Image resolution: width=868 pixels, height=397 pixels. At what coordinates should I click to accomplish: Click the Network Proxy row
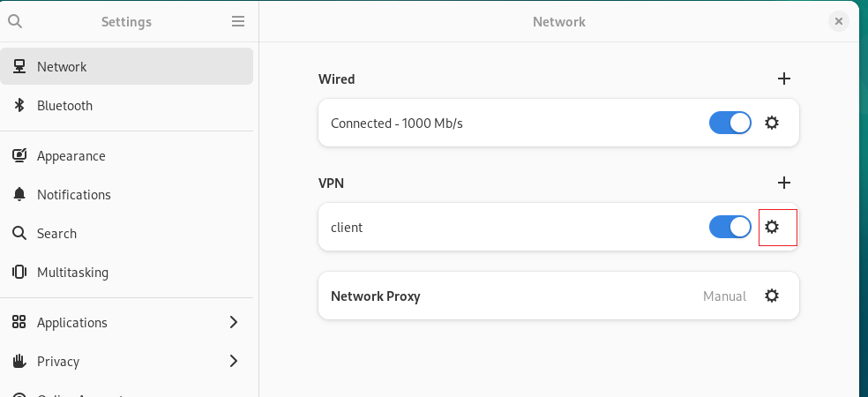(x=558, y=296)
